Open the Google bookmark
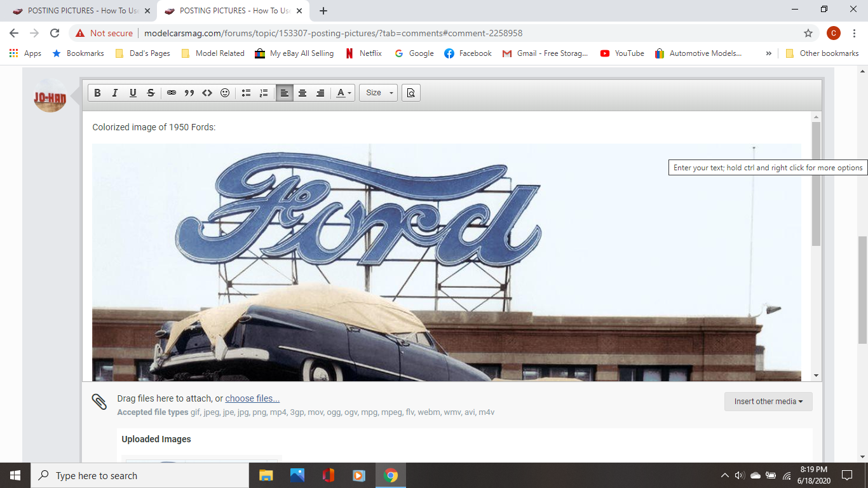The image size is (868, 488). 414,53
